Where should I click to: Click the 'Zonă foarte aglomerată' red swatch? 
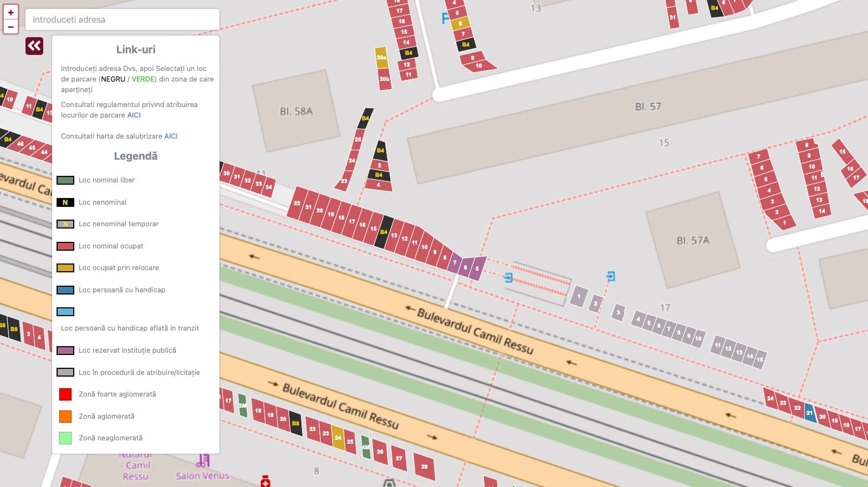click(x=65, y=394)
